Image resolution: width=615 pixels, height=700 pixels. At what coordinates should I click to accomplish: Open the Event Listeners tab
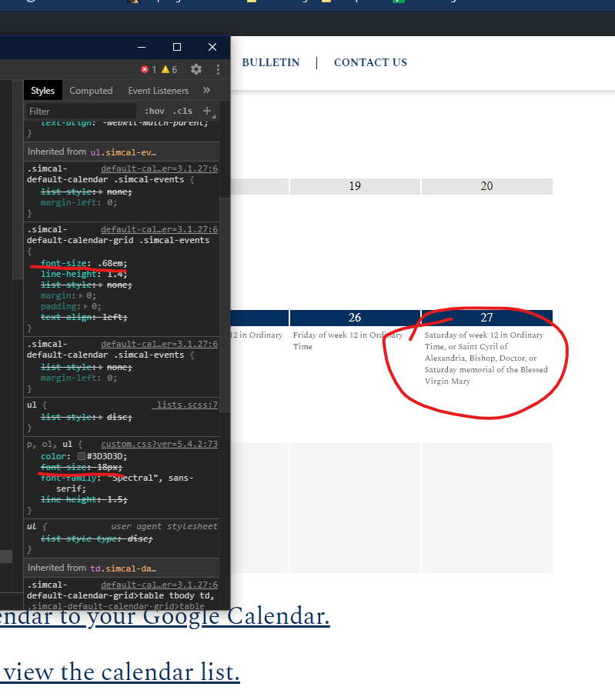pos(159,91)
